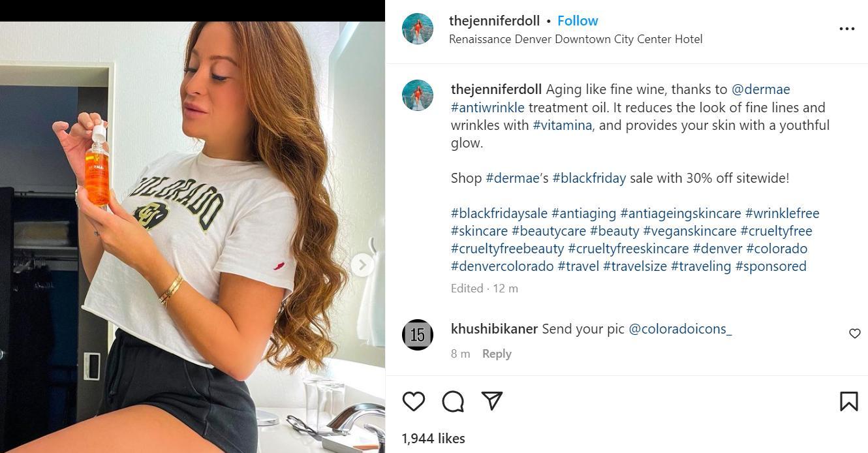The image size is (868, 453).
Task: Save the post with the bookmark icon
Action: tap(848, 401)
